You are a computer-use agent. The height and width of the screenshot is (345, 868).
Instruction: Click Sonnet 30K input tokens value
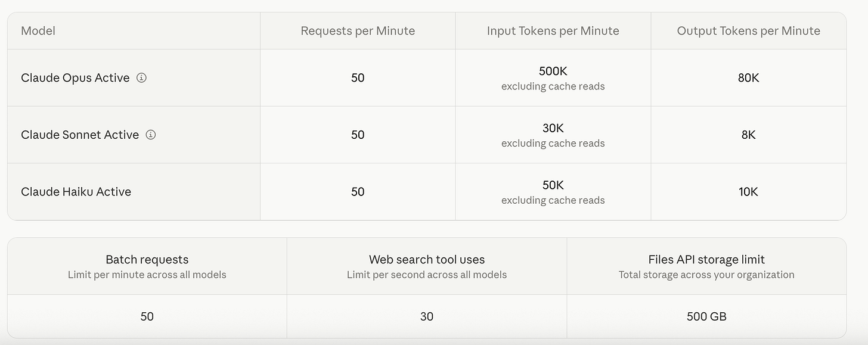click(x=553, y=128)
